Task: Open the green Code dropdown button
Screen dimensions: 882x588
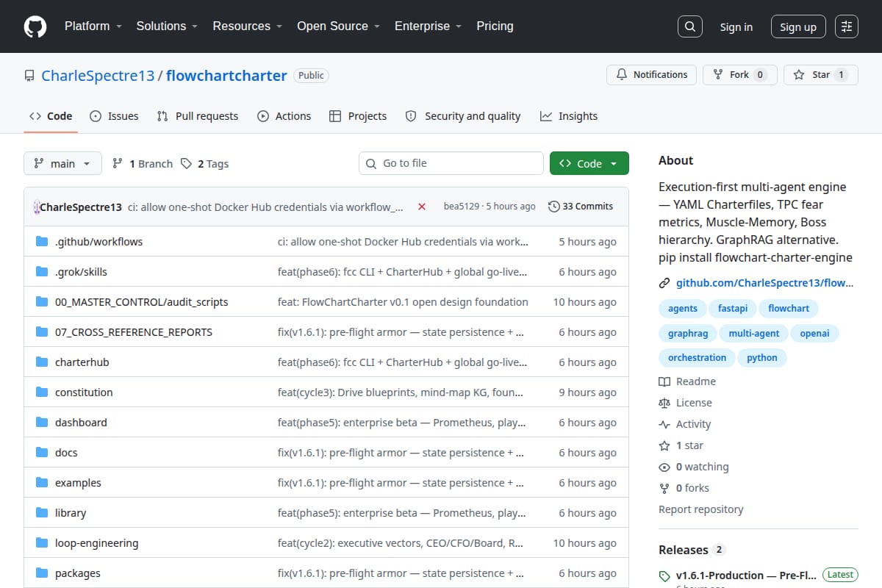Action: click(589, 163)
